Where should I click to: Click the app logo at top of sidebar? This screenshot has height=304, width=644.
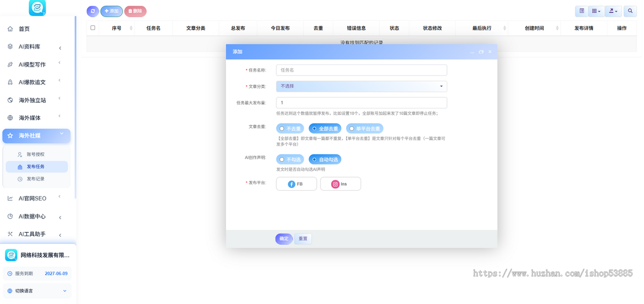click(37, 8)
